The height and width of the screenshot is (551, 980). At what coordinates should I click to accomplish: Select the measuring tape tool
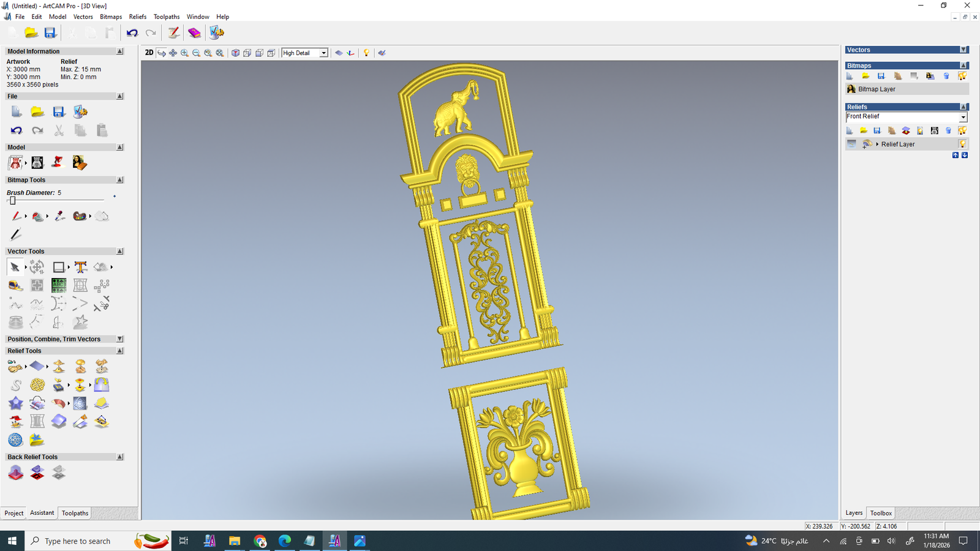point(15,285)
